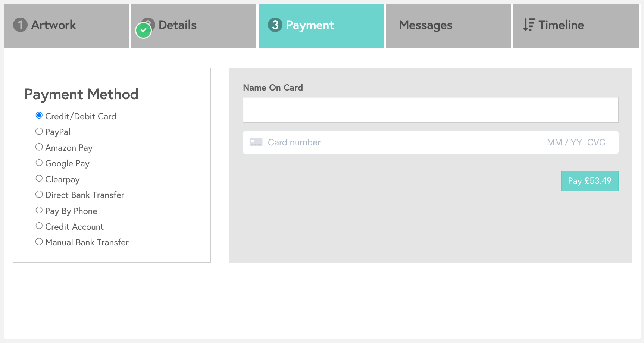This screenshot has height=343, width=644.
Task: Switch to the Messages tab
Action: 448,26
